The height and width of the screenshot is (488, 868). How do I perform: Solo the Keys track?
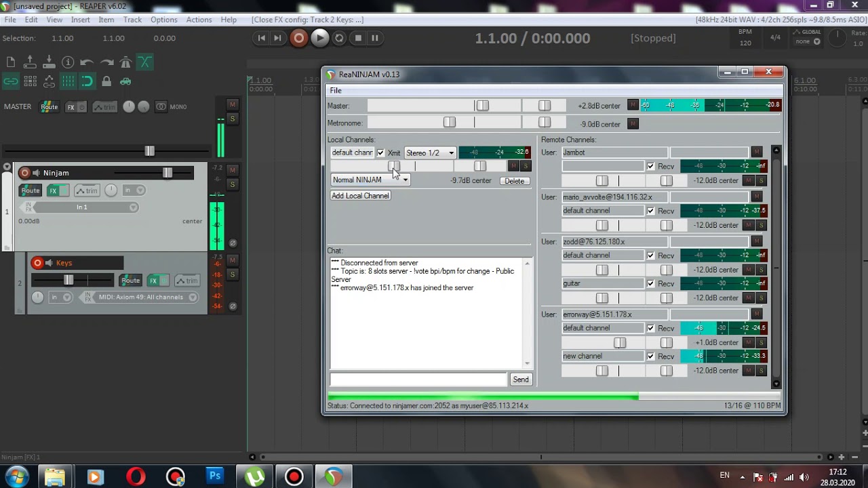point(233,274)
